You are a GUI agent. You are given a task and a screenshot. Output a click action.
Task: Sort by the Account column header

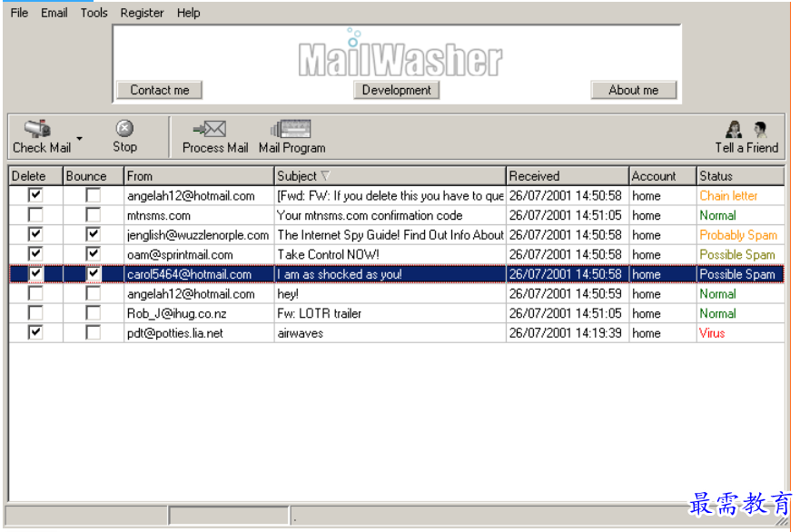[x=663, y=176]
